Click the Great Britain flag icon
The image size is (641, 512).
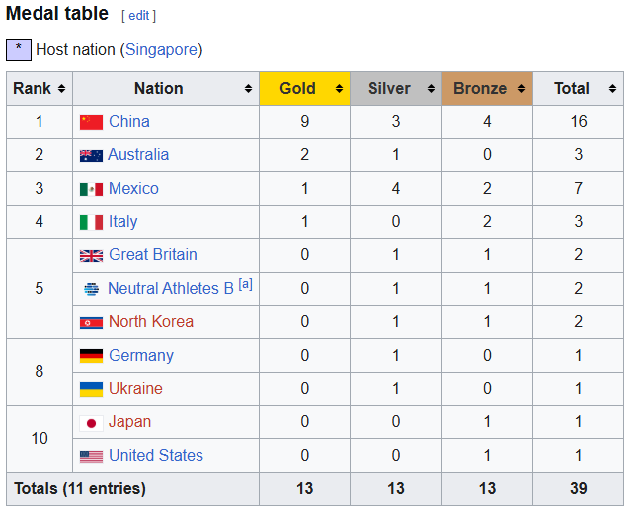(91, 255)
